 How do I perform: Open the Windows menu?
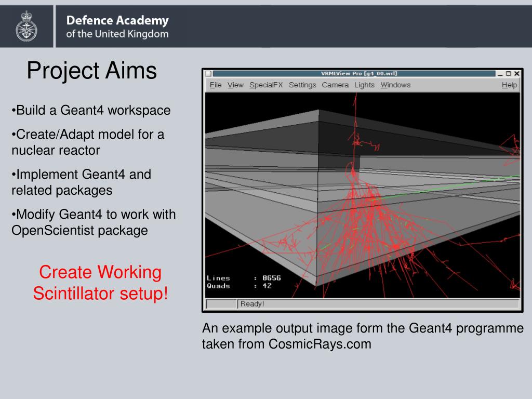point(395,85)
